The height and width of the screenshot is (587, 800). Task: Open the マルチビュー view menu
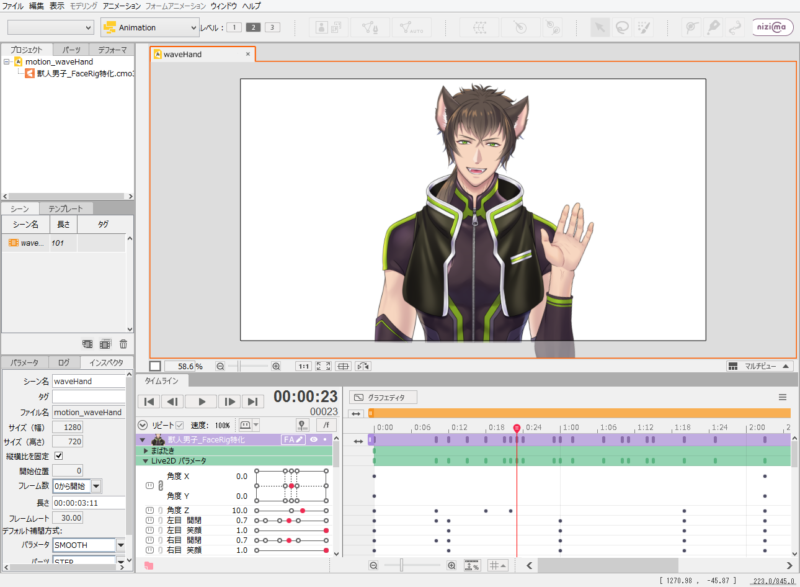759,366
